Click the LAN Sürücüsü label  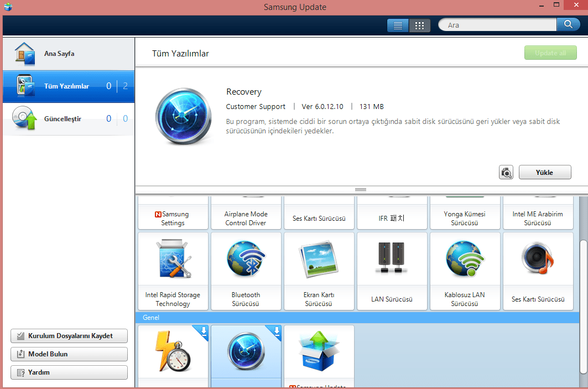click(392, 299)
